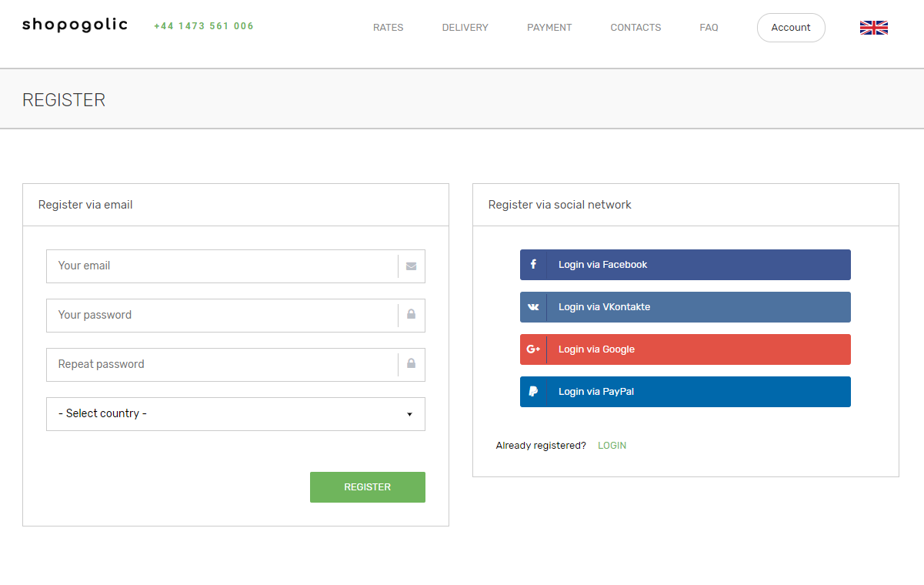The image size is (924, 585).
Task: Click the LOGIN link for registered users
Action: [612, 445]
